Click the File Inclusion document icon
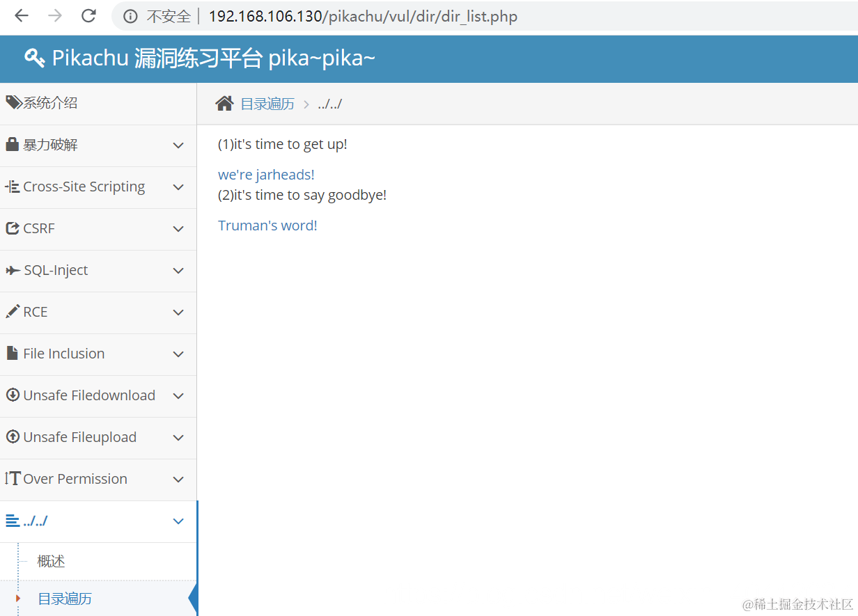The width and height of the screenshot is (858, 616). [x=12, y=354]
